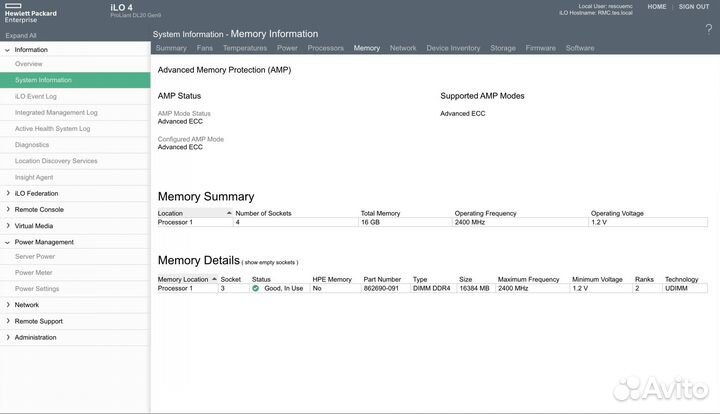Open the Temperatures tab

coord(245,48)
